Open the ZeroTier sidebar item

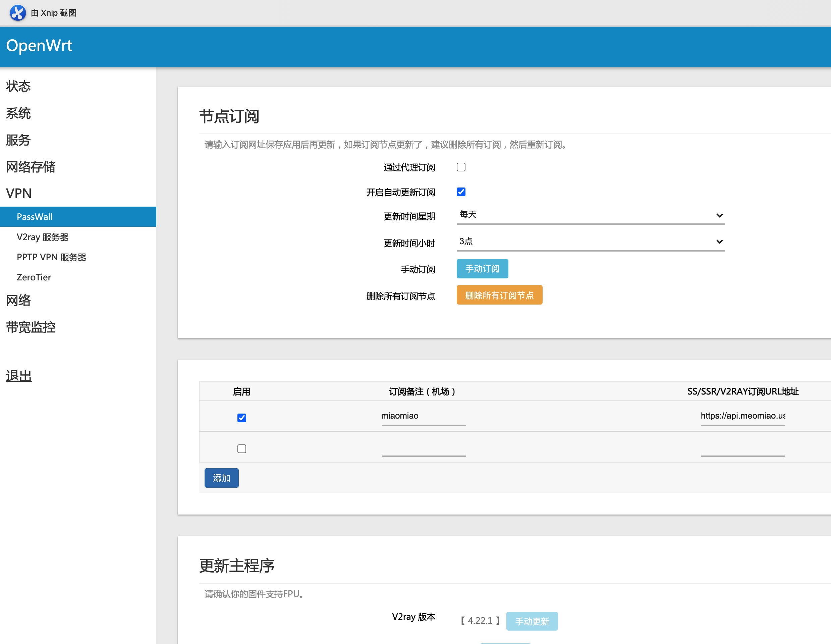click(x=34, y=277)
